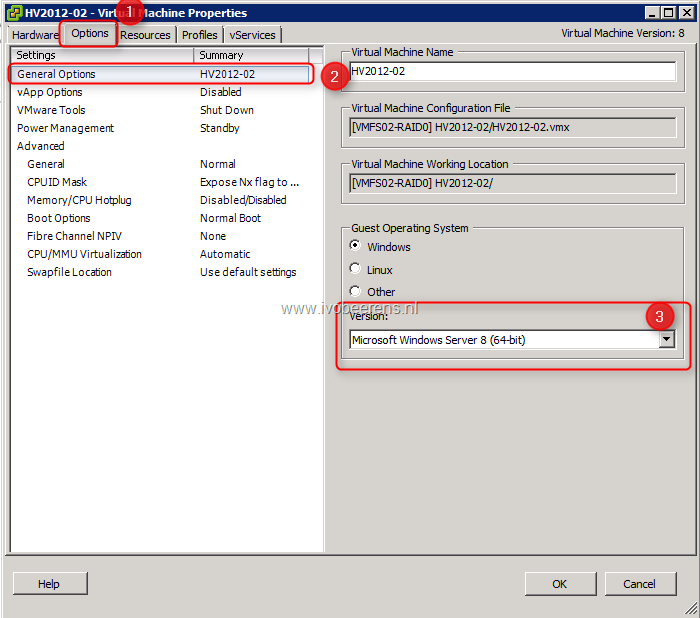Click 'Expose Nx flag to ...' summary text
The width and height of the screenshot is (700, 618).
point(250,182)
